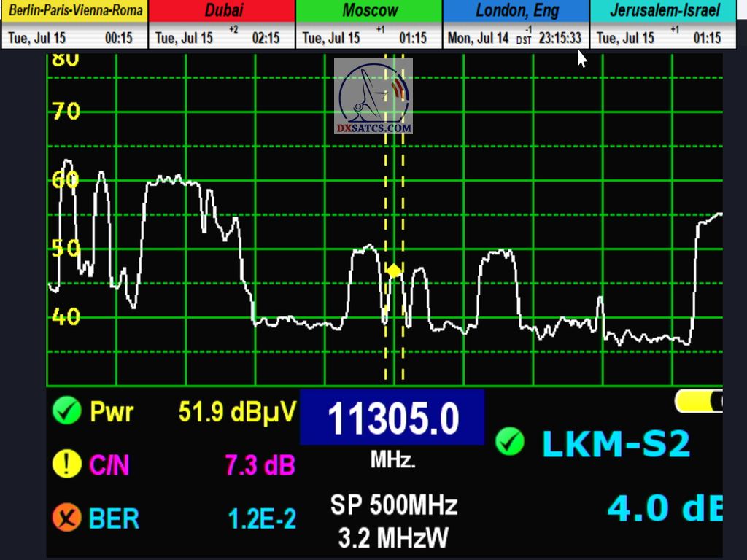This screenshot has height=560, width=747.
Task: Click the SP 500MHz span setting
Action: tap(393, 505)
